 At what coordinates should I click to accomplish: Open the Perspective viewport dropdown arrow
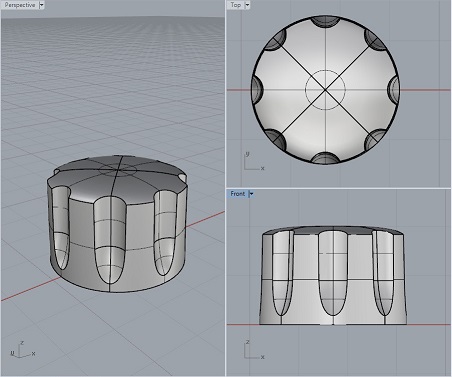coord(42,5)
